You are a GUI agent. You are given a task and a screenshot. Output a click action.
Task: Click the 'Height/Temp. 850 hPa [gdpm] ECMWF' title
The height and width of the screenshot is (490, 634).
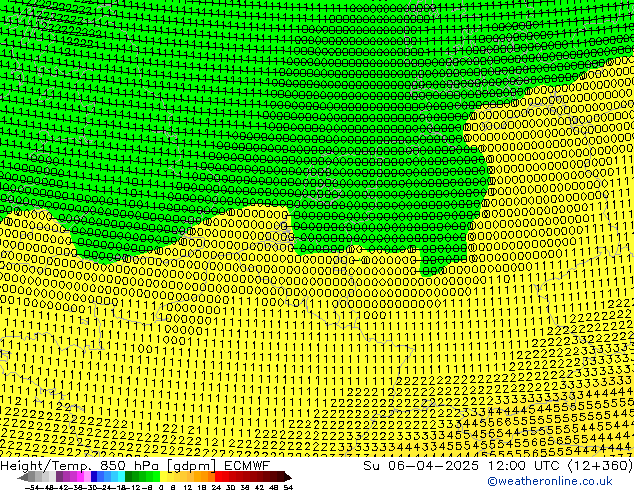pyautogui.click(x=135, y=465)
